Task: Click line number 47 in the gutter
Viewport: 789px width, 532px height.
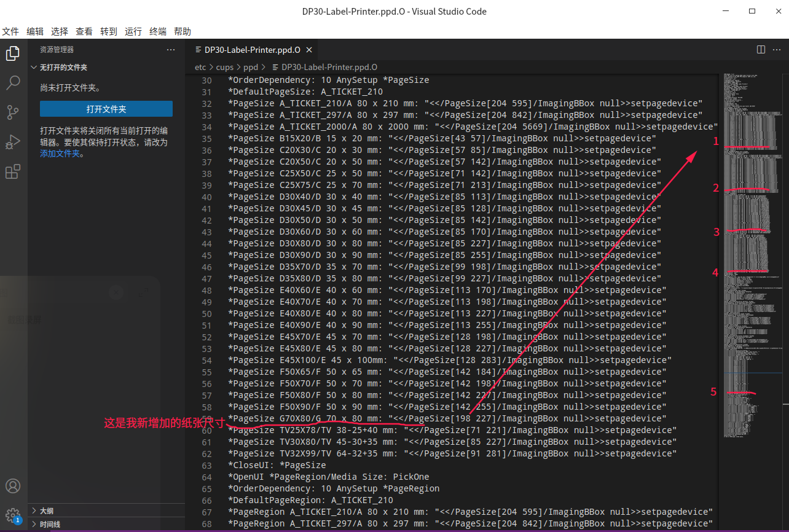Action: tap(206, 278)
